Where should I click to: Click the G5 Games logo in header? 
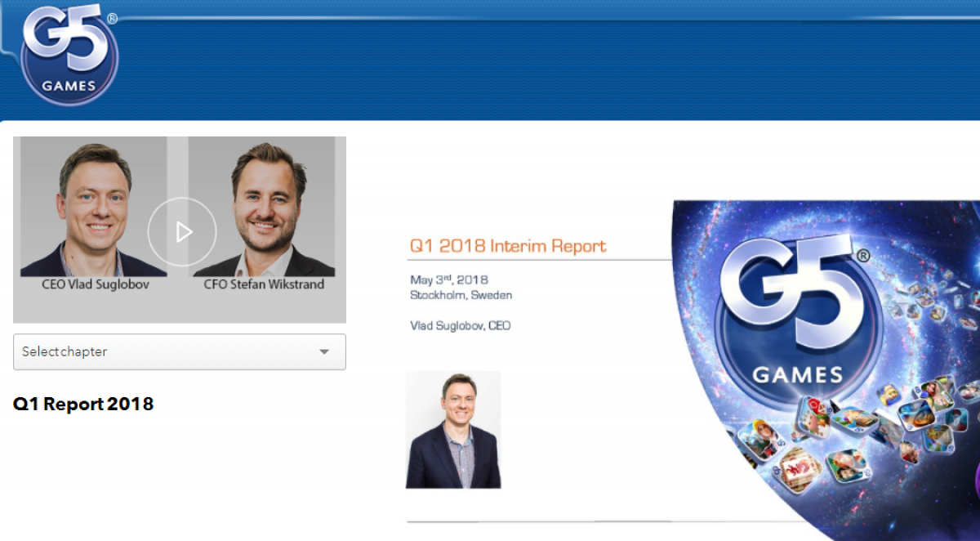pyautogui.click(x=69, y=55)
